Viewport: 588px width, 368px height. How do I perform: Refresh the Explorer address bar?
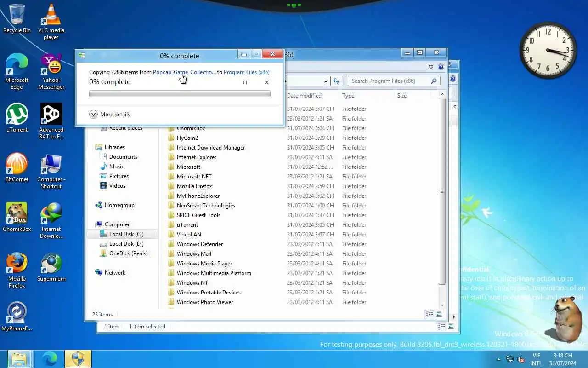tap(336, 81)
